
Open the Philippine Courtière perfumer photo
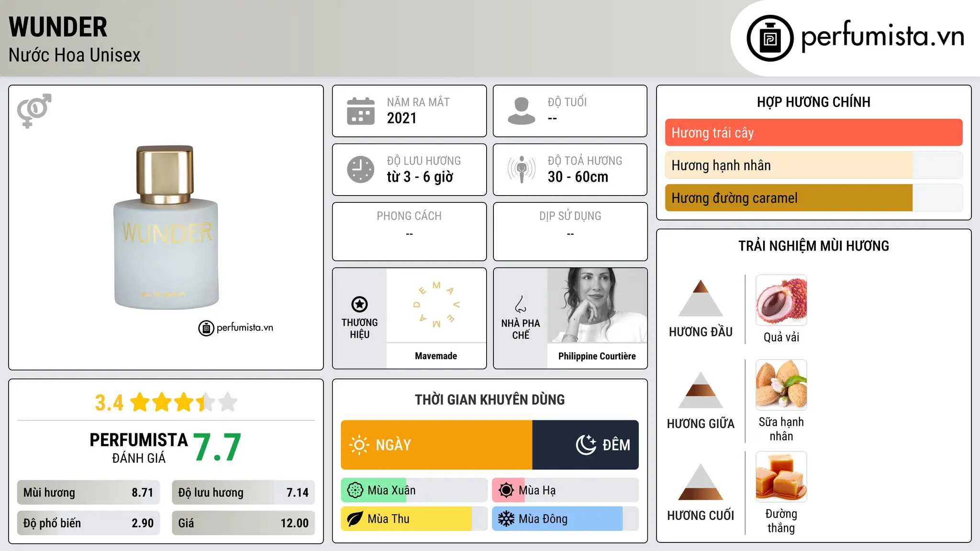pos(597,305)
